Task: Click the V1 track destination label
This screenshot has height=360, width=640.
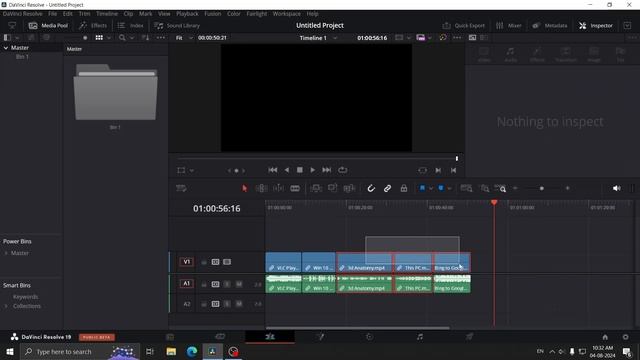Action: tap(187, 262)
